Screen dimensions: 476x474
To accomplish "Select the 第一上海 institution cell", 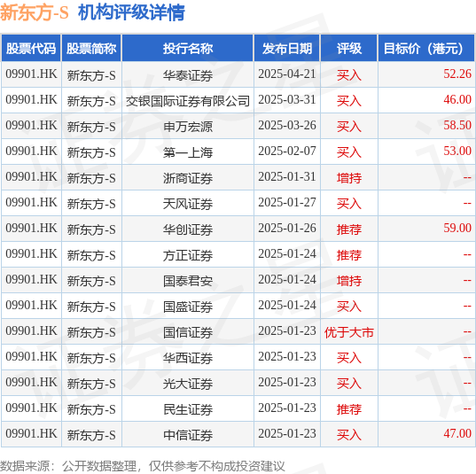I will [188, 152].
